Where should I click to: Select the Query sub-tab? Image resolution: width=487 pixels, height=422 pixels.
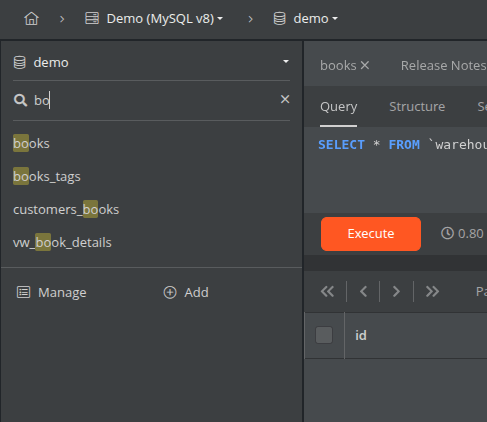[x=339, y=107]
